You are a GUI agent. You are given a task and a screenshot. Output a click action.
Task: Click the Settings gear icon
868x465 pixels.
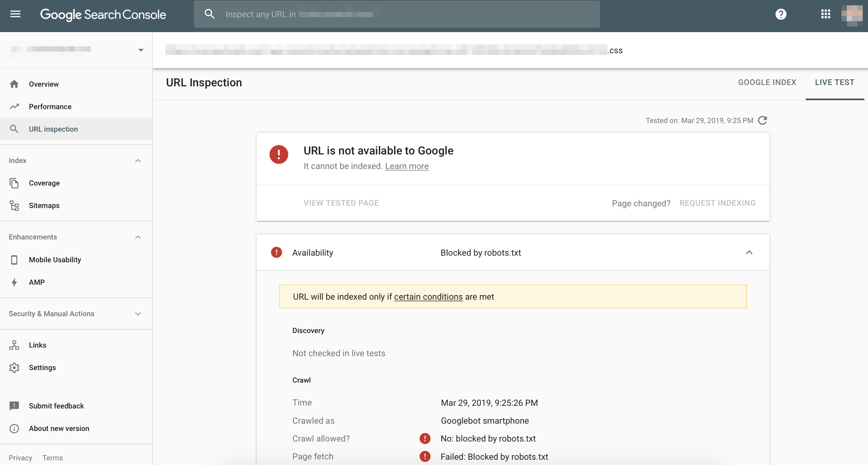pyautogui.click(x=14, y=368)
